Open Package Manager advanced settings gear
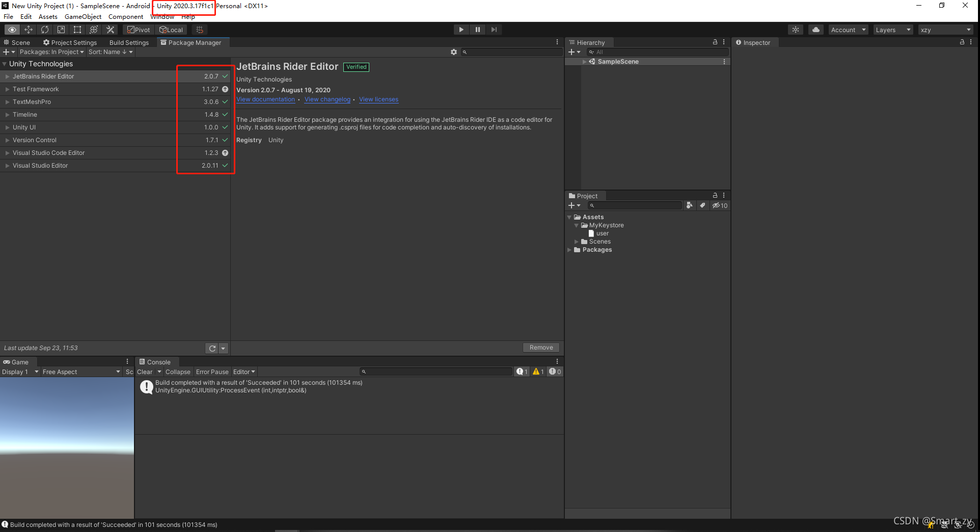This screenshot has width=980, height=532. 454,52
